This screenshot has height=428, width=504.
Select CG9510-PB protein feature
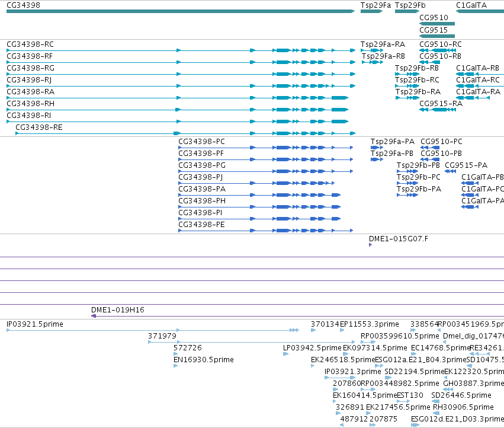(430, 159)
